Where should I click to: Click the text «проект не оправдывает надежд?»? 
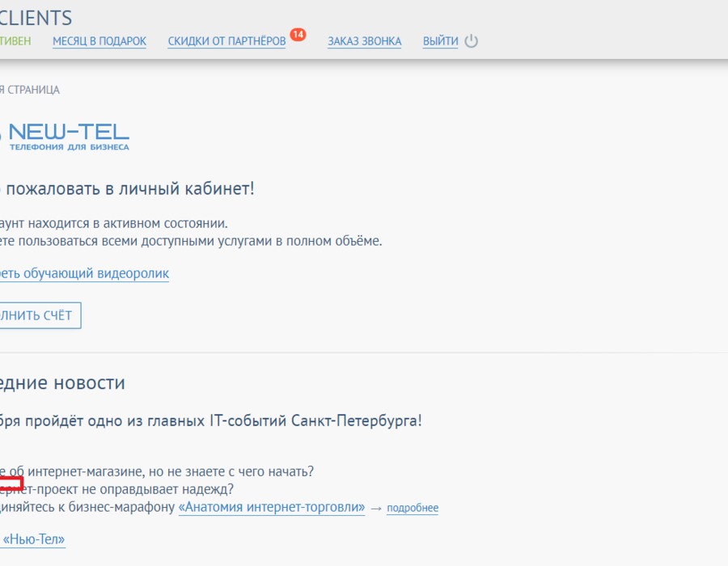pos(135,489)
